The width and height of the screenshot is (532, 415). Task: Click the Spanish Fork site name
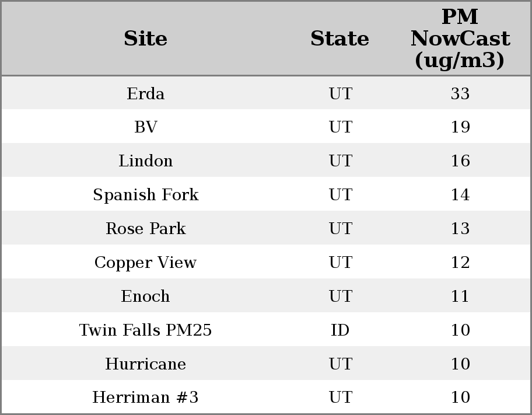point(146,195)
